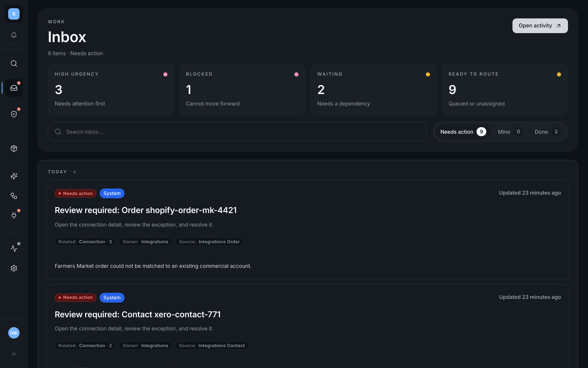The image size is (588, 368).
Task: Click 'Updated 23 minutes ago' on shopify order
Action: (530, 193)
